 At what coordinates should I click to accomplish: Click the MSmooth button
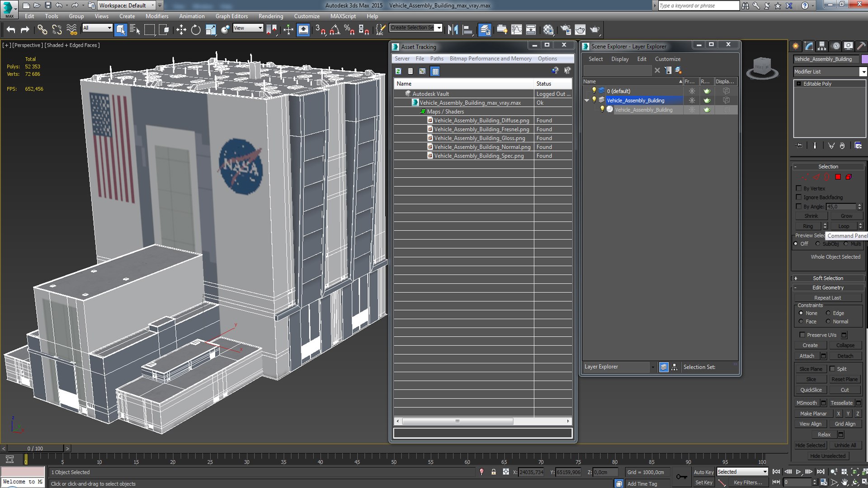point(807,403)
